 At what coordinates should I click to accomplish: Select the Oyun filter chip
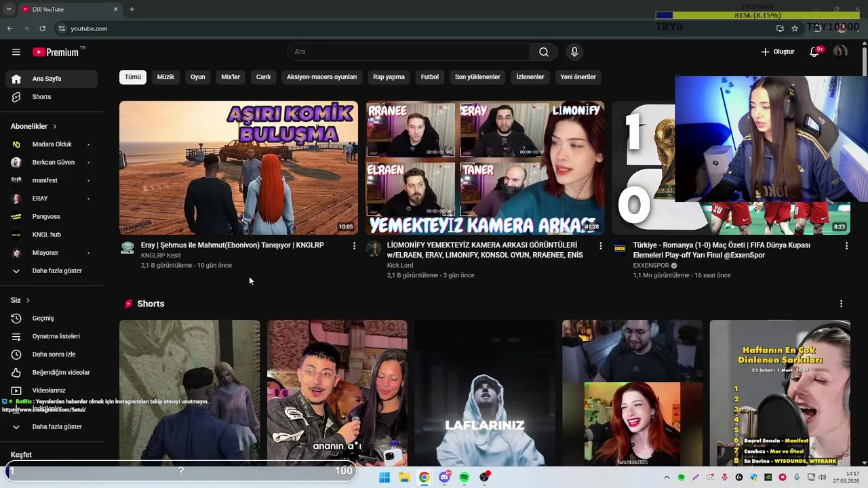pyautogui.click(x=198, y=77)
